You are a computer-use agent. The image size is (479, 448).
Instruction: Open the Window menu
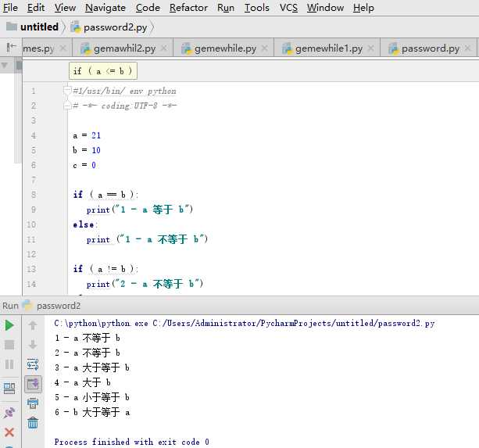[325, 7]
